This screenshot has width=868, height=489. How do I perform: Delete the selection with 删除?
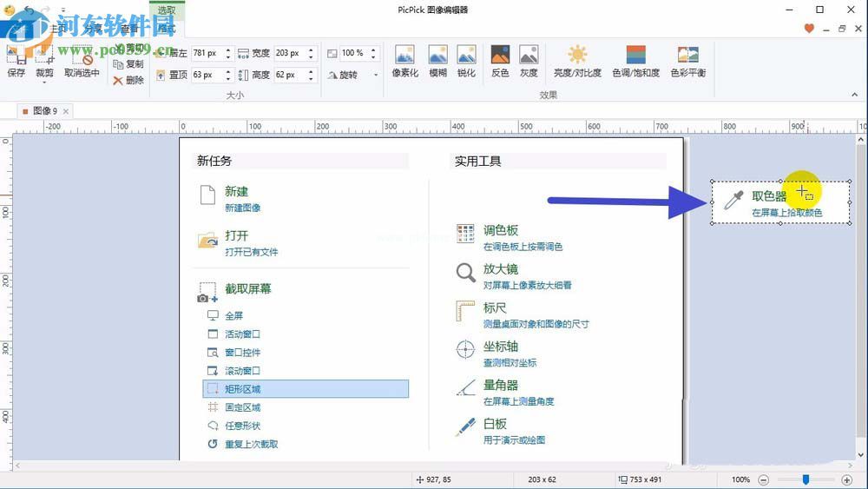point(128,80)
